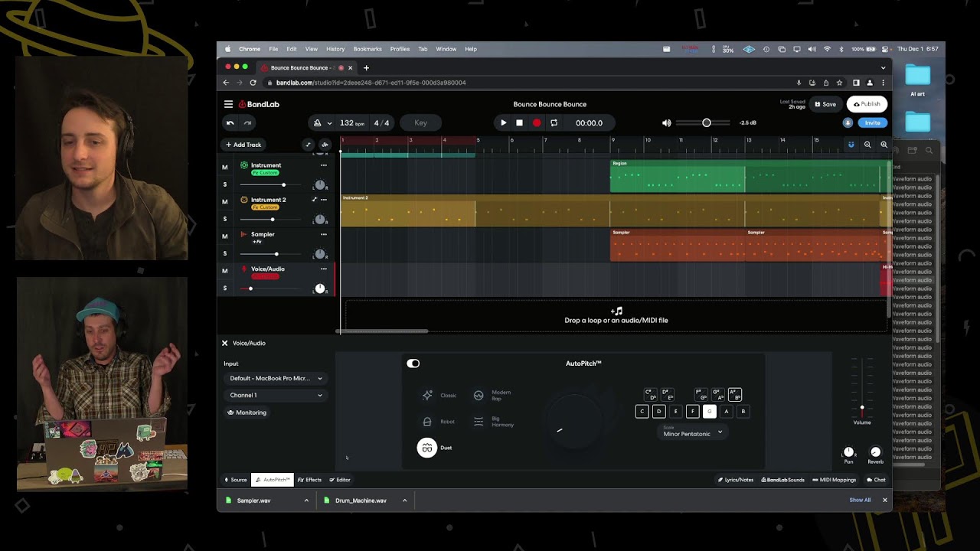
Task: Select the Classic AutoPitch effect
Action: [439, 396]
